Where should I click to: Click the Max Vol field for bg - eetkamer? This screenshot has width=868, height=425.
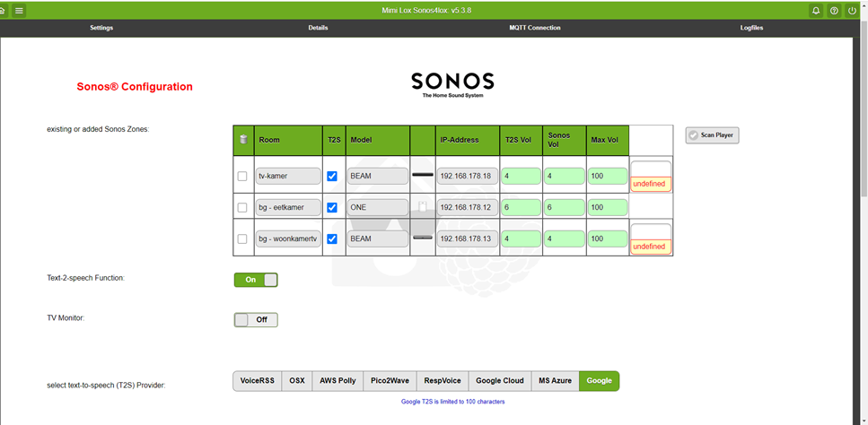(x=608, y=207)
